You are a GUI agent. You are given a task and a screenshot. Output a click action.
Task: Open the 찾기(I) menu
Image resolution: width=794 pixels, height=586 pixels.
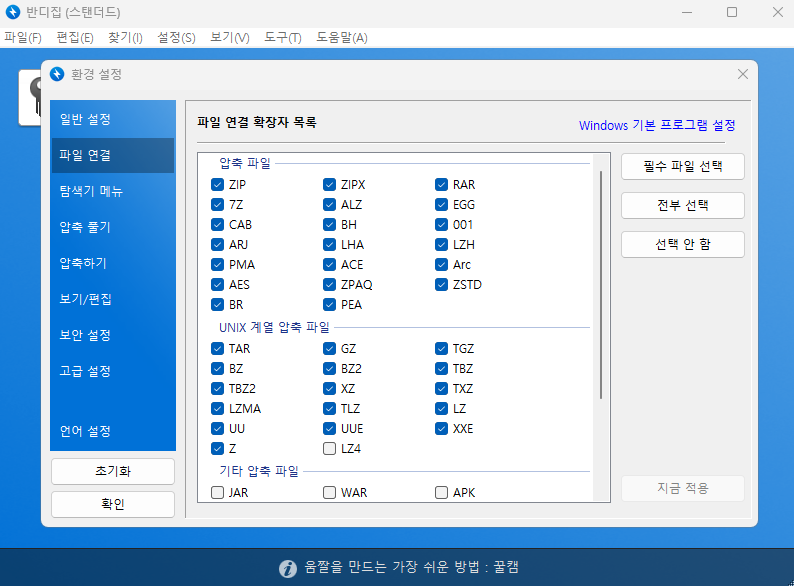click(125, 38)
